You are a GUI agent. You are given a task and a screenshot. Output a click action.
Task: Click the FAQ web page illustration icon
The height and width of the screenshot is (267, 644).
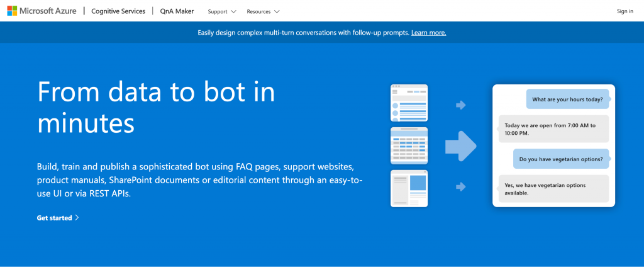click(x=409, y=103)
